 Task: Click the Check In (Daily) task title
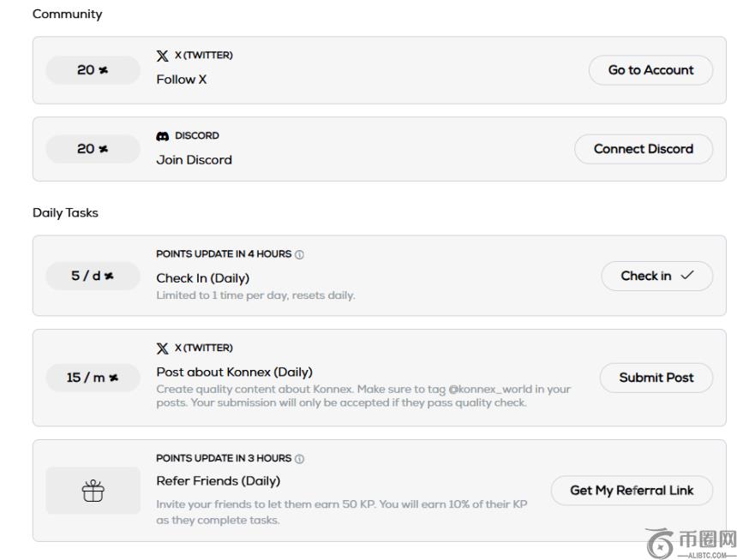coord(203,278)
